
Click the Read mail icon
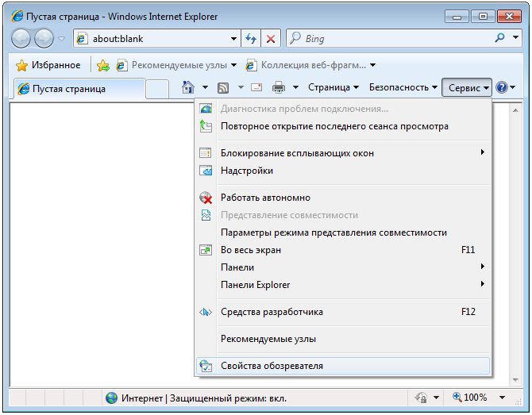point(256,87)
